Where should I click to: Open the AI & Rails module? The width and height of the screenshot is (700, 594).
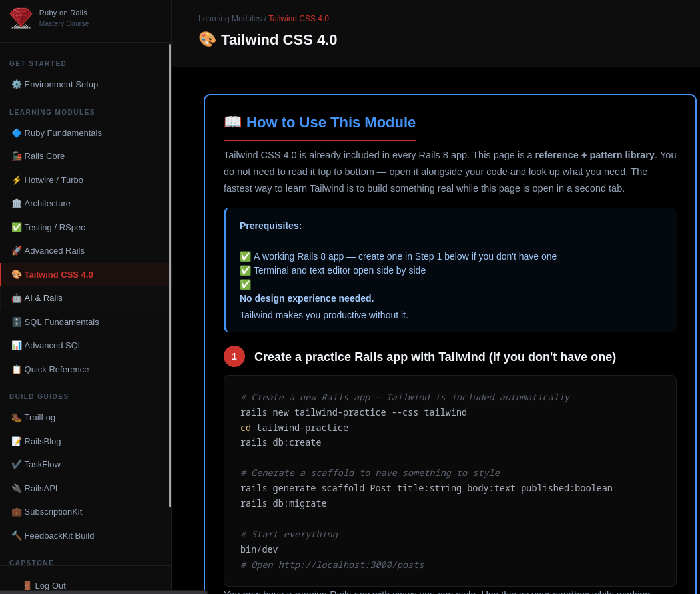pos(85,298)
